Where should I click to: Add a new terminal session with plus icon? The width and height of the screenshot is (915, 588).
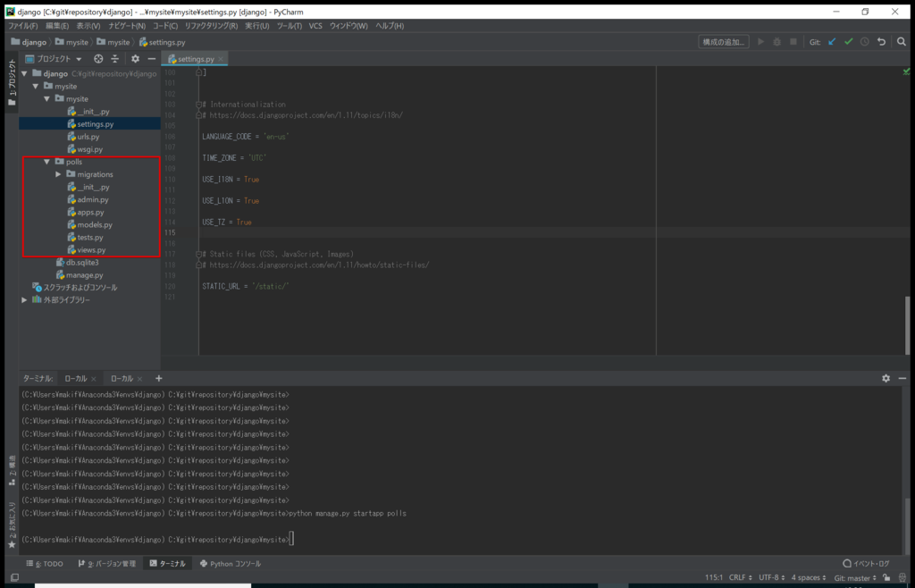(x=159, y=379)
